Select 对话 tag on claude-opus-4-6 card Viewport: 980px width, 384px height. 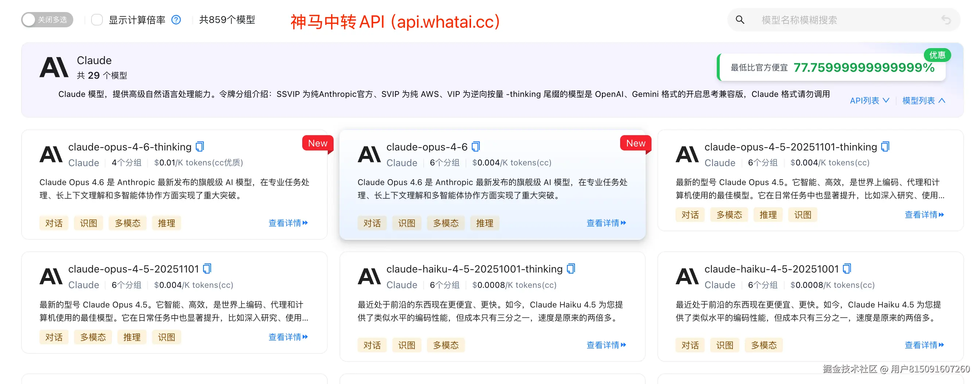click(372, 223)
